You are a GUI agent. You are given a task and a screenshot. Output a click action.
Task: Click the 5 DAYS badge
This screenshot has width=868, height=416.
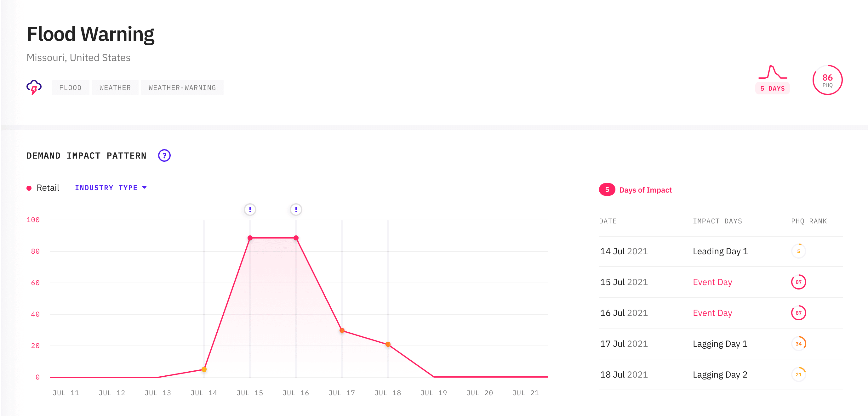click(x=772, y=88)
